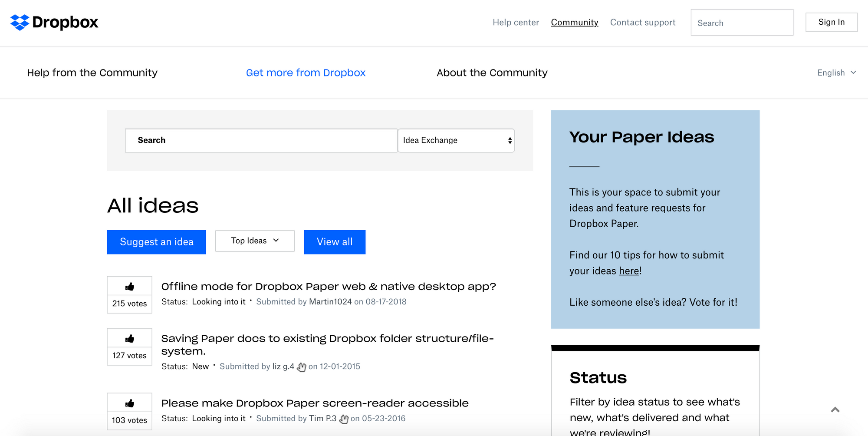Focus the header Search field

coord(742,23)
